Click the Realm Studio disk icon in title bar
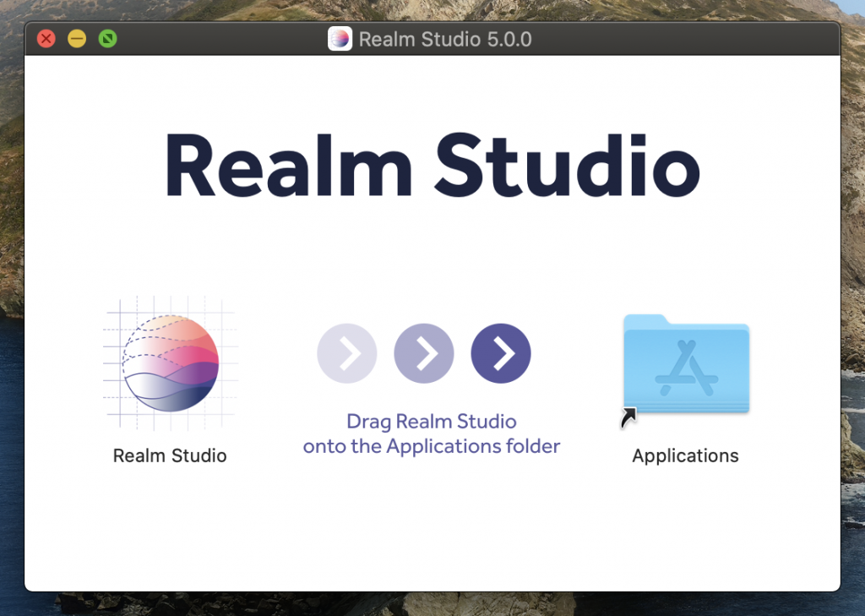 point(340,39)
